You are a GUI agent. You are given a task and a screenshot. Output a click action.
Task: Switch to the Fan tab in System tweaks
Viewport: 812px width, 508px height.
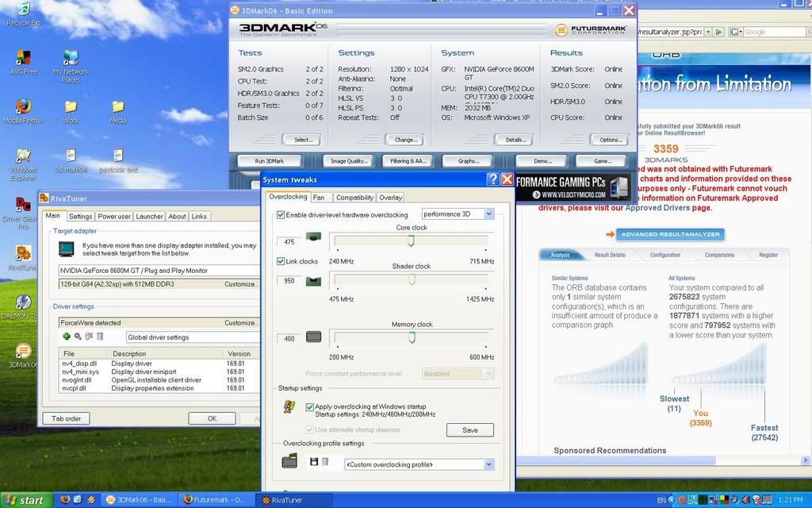[x=319, y=198]
